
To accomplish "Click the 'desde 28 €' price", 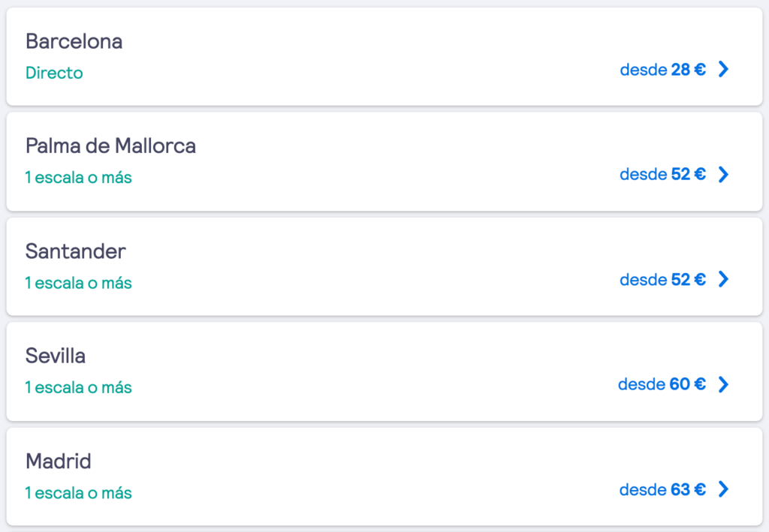I will tap(662, 70).
